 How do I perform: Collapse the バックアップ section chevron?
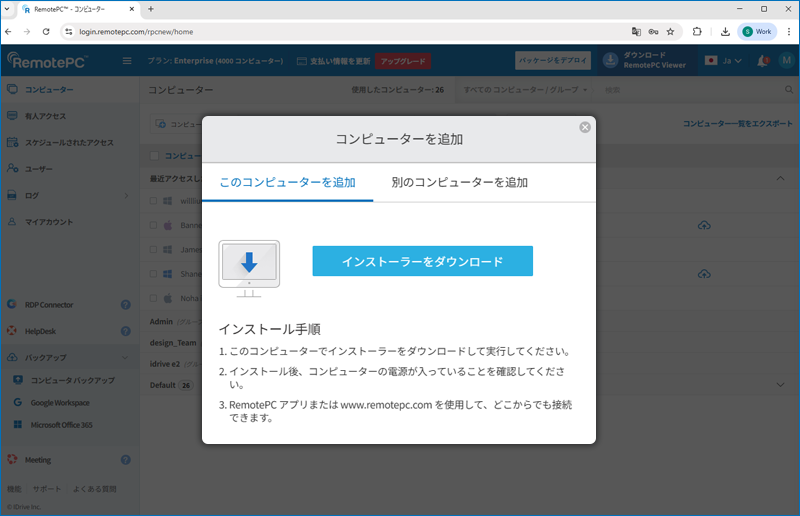[x=125, y=358]
